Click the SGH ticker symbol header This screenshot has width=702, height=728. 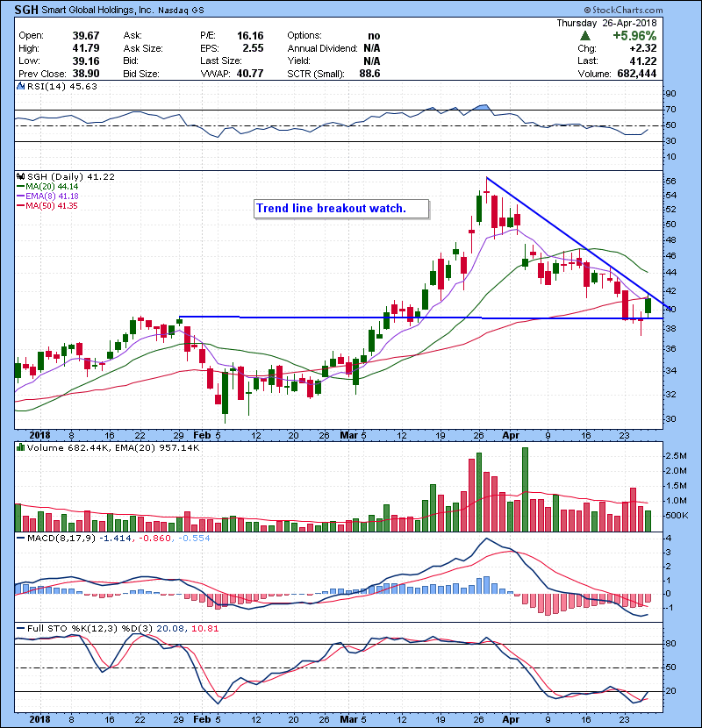(26, 10)
